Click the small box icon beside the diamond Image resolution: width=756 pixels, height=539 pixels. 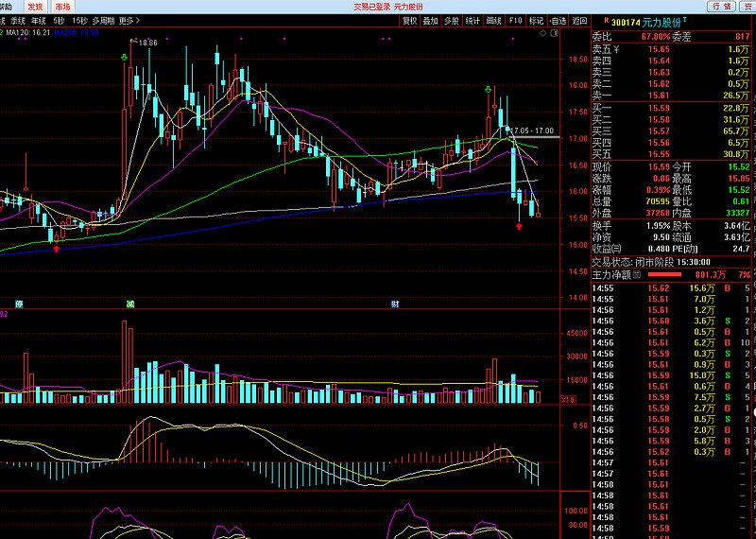point(553,32)
